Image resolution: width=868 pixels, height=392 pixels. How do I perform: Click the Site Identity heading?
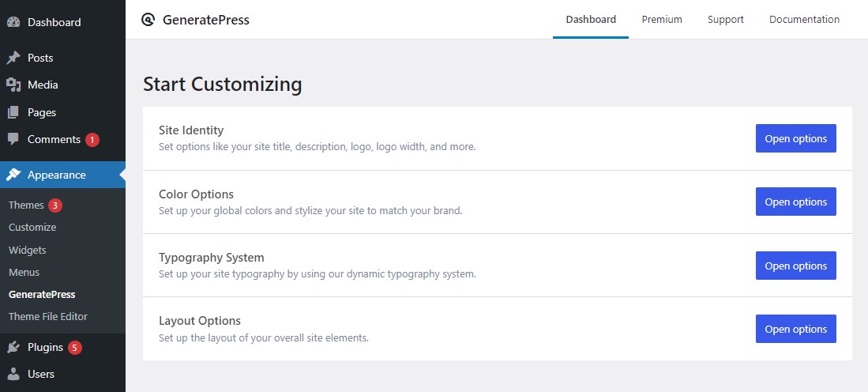tap(191, 130)
